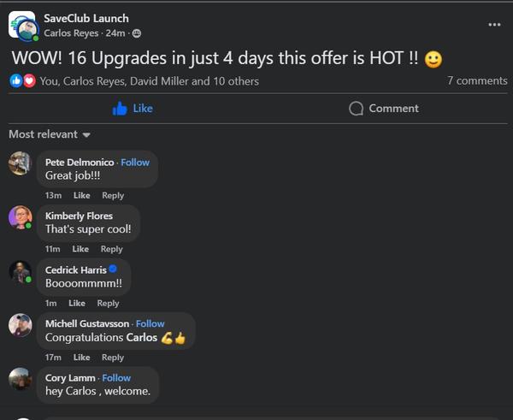Reply to Cedrick Harris' comment

[108, 303]
